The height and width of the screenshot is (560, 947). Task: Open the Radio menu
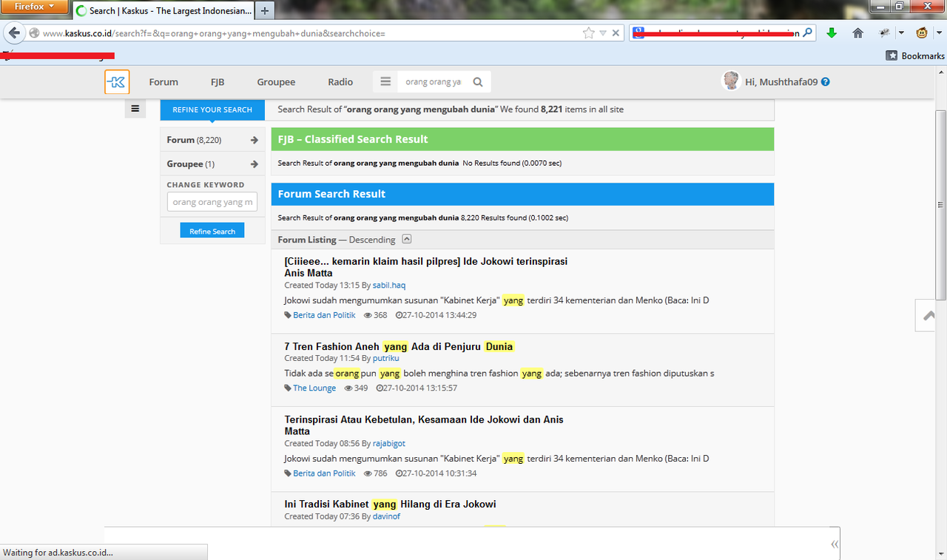point(340,82)
